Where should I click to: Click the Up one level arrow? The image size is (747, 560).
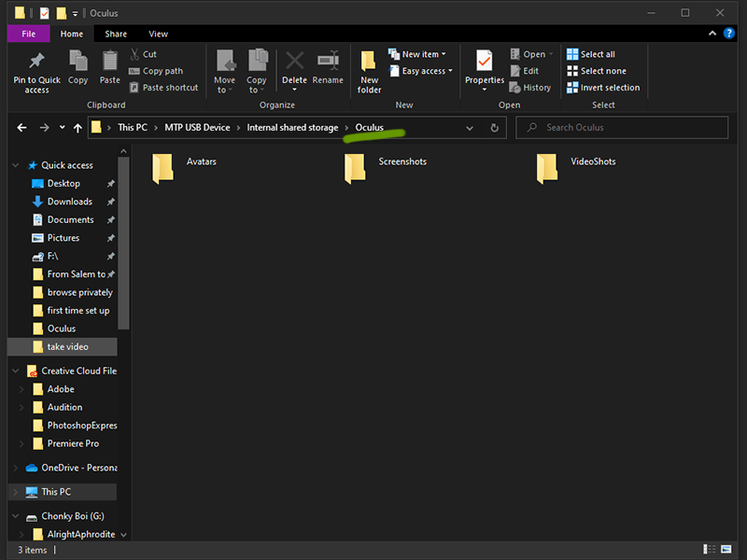pos(78,128)
